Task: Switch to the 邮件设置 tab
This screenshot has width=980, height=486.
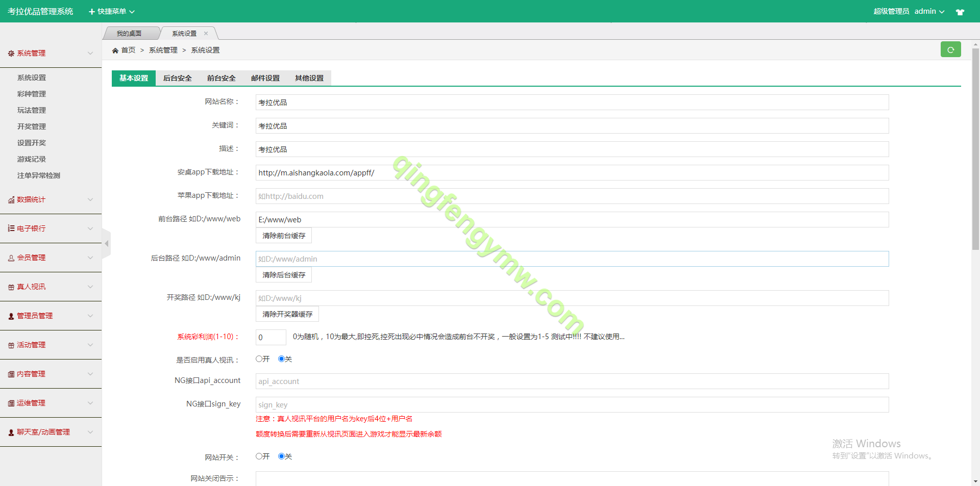Action: (x=265, y=78)
